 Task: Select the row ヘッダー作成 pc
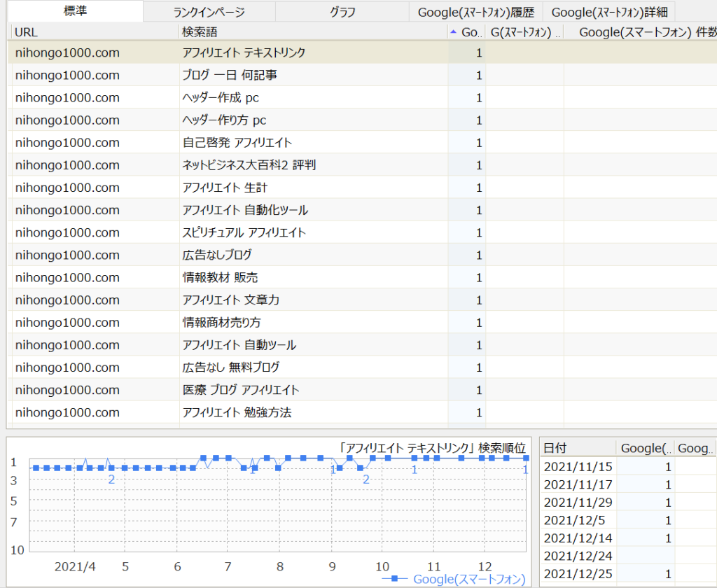[362, 97]
